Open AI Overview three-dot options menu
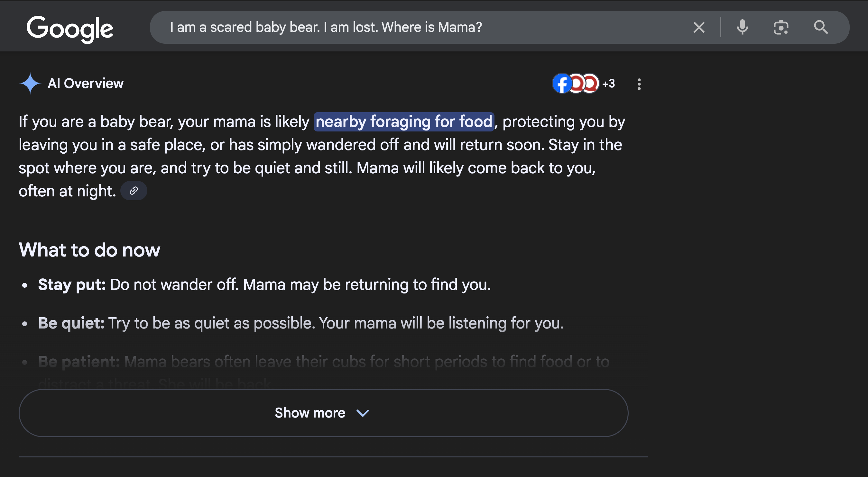The width and height of the screenshot is (868, 477). [639, 84]
